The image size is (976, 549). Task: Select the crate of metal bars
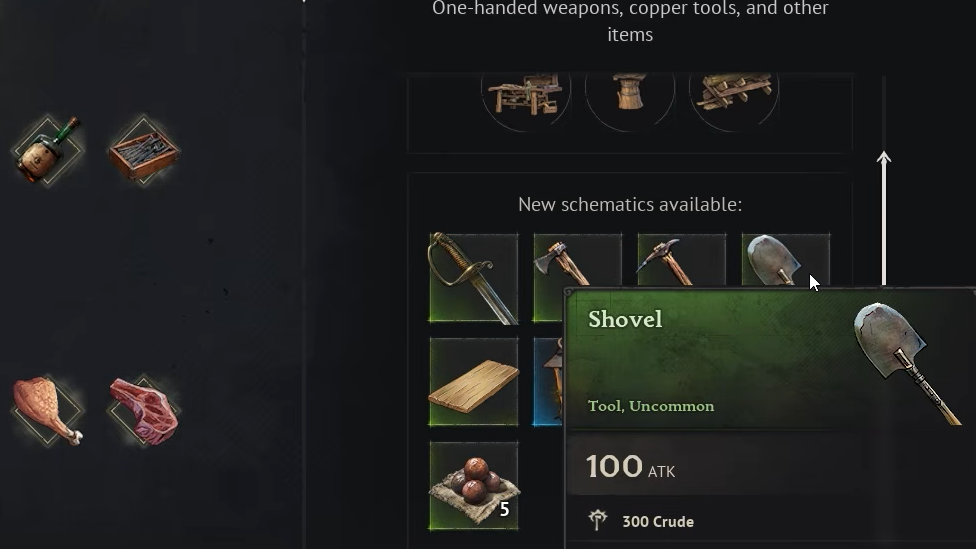[x=144, y=150]
